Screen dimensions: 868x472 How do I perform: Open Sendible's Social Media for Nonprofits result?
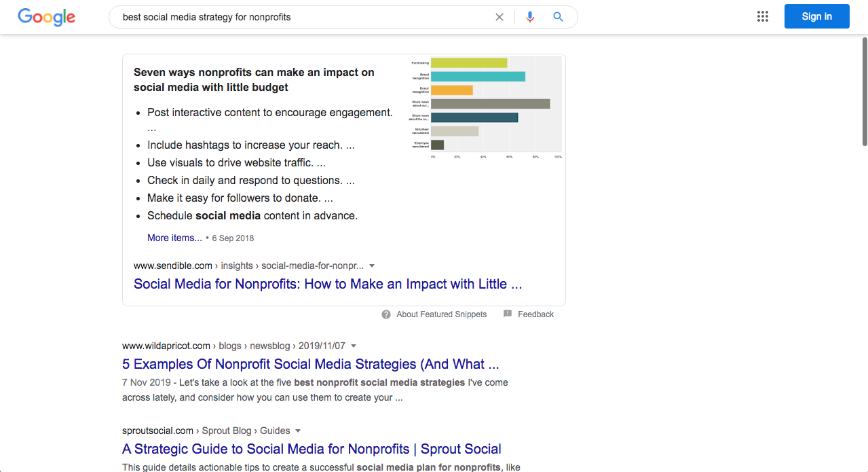(x=328, y=284)
